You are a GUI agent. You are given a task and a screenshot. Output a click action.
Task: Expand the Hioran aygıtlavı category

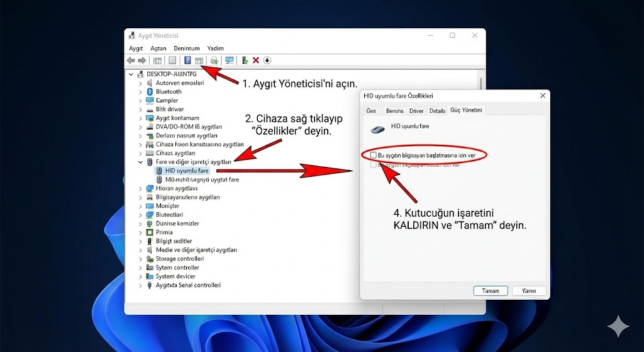point(140,188)
